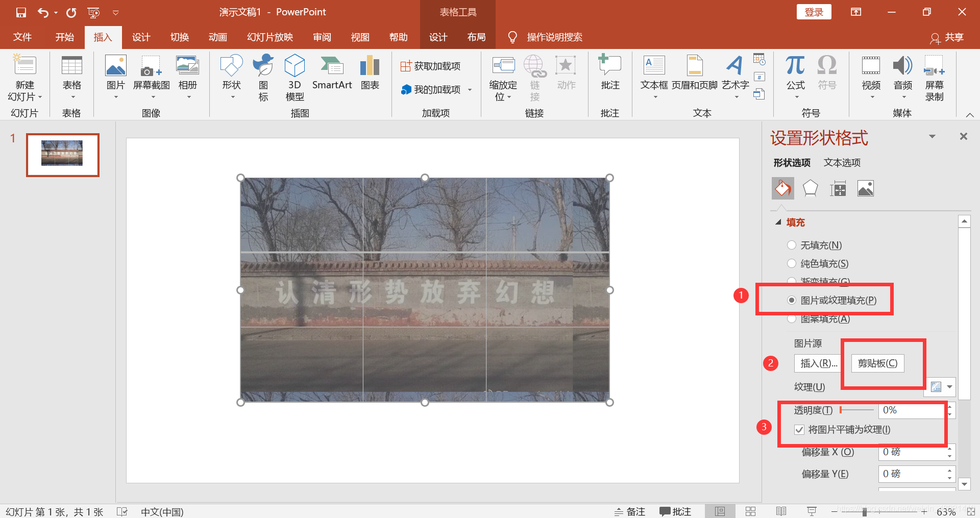Insert a chart (图表)

370,73
